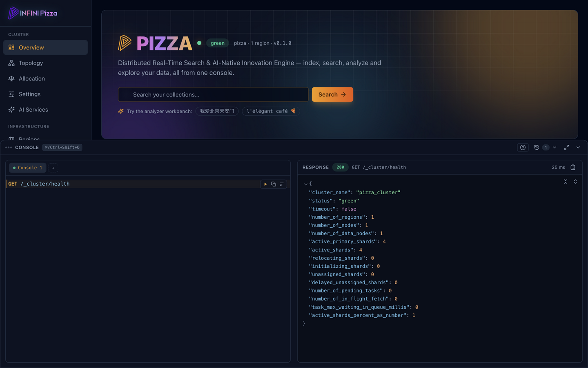Open console help question-mark icon
The width and height of the screenshot is (588, 368).
523,147
